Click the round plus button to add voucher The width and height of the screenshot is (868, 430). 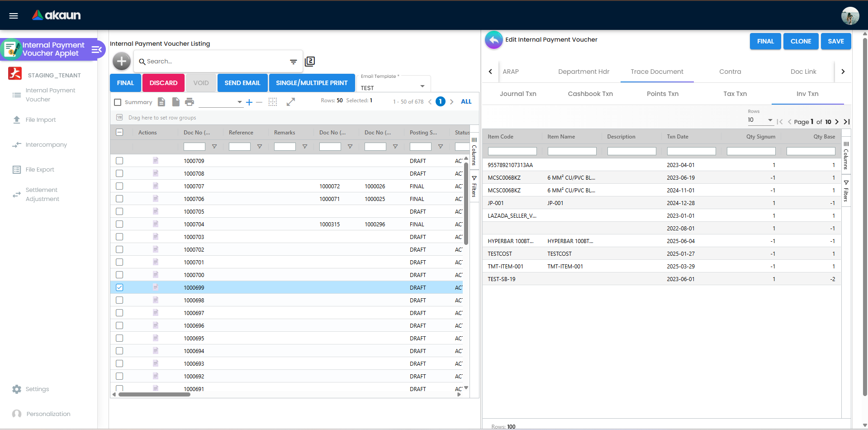[x=122, y=61]
